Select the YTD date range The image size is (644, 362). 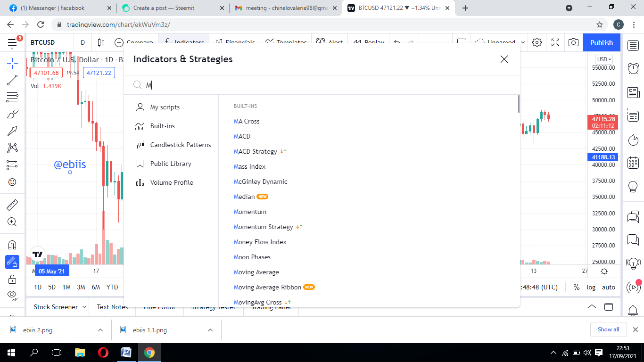point(112,287)
